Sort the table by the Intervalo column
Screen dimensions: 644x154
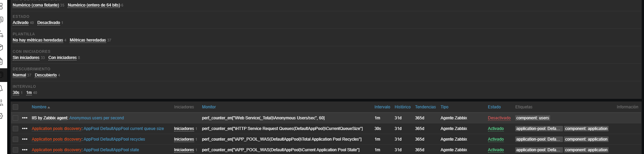click(x=382, y=107)
